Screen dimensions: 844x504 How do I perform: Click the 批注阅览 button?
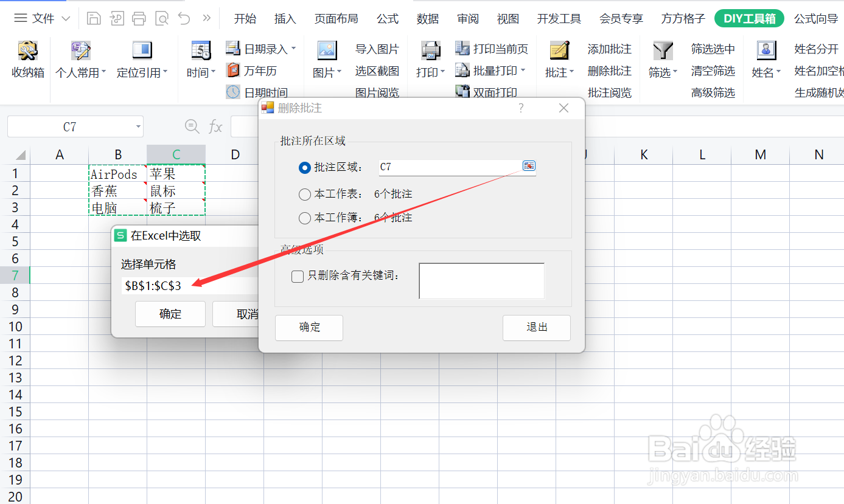pyautogui.click(x=610, y=92)
